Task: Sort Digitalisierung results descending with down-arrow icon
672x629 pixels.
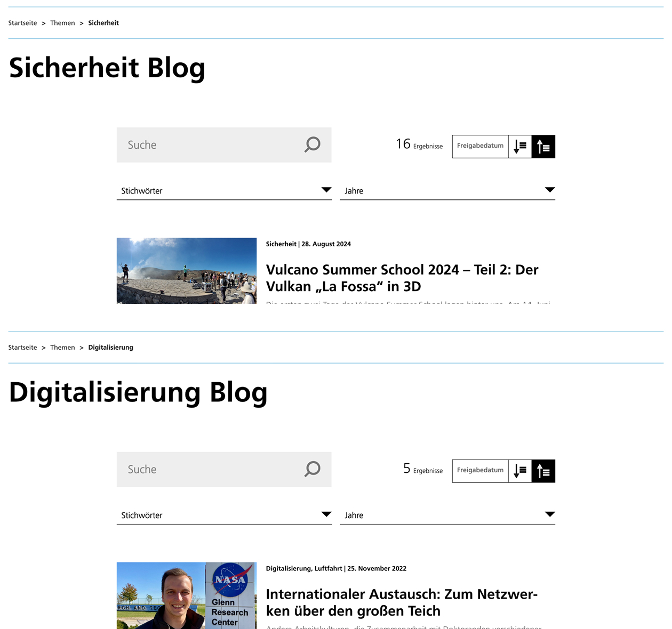Action: pyautogui.click(x=520, y=471)
